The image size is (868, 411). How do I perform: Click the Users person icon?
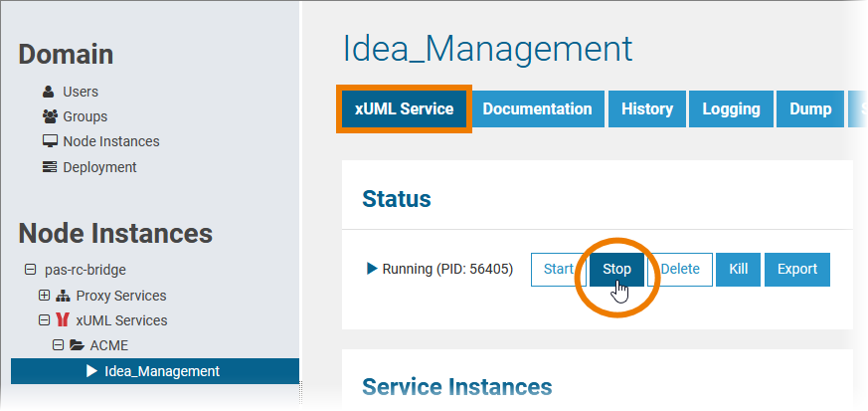[49, 92]
